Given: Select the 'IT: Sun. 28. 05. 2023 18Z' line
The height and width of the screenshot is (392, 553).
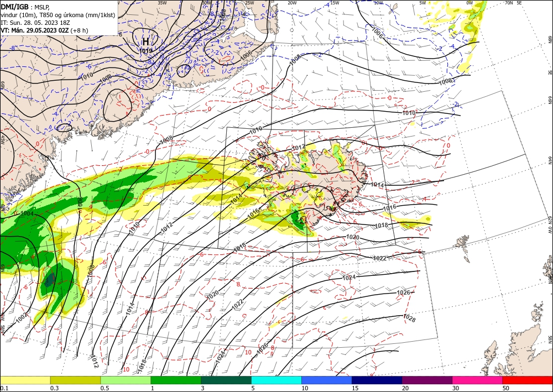Looking at the screenshot, I should pyautogui.click(x=34, y=23).
